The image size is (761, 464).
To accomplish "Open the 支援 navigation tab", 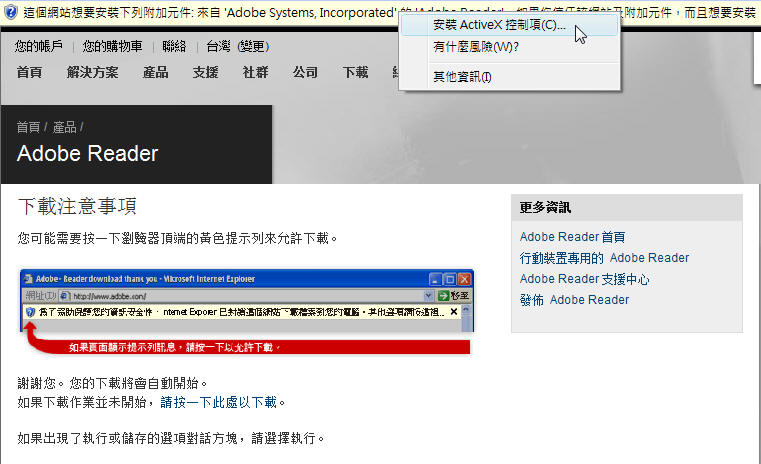I will 205,72.
